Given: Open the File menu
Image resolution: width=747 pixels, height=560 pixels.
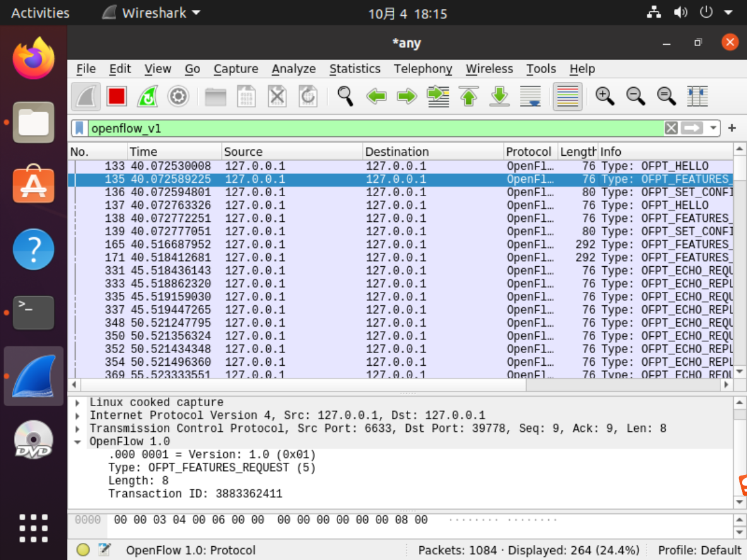Looking at the screenshot, I should (x=86, y=69).
